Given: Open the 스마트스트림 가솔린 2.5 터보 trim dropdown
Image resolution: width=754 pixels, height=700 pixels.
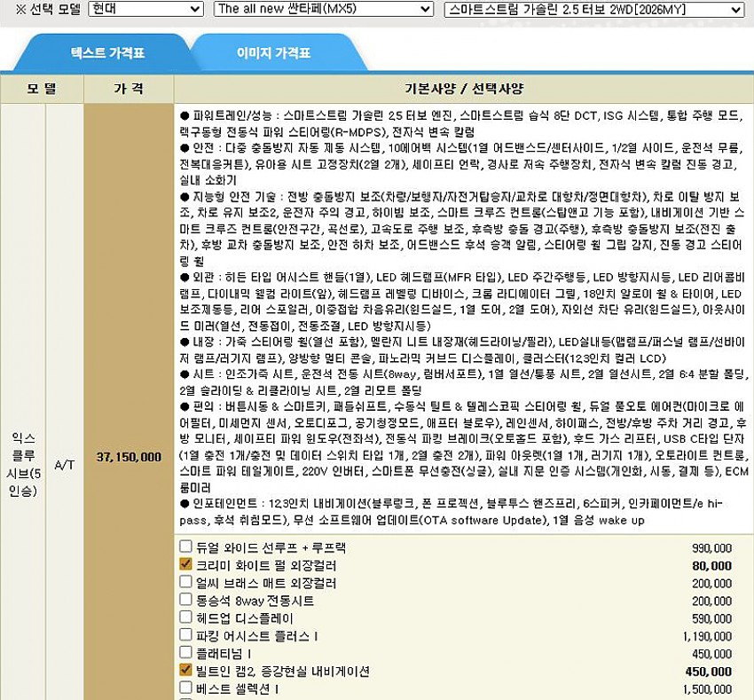Looking at the screenshot, I should pos(593,10).
